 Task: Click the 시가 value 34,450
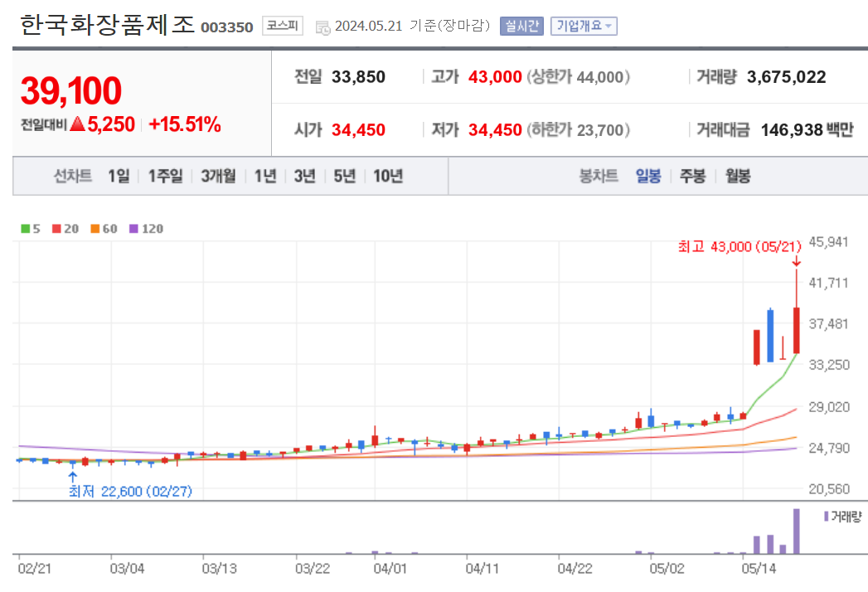pyautogui.click(x=358, y=129)
